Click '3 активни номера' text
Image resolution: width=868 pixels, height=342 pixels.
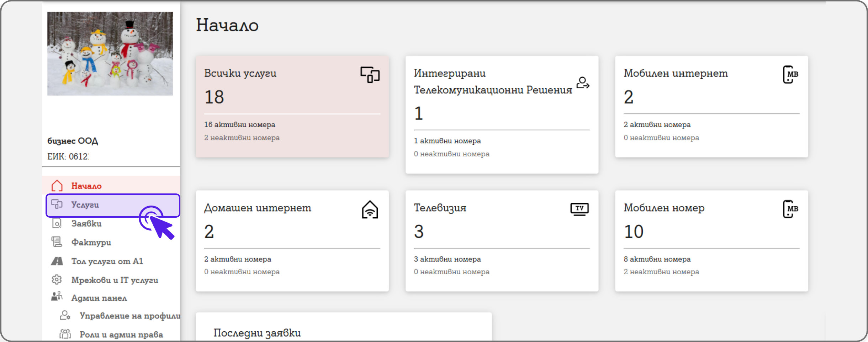click(x=447, y=259)
